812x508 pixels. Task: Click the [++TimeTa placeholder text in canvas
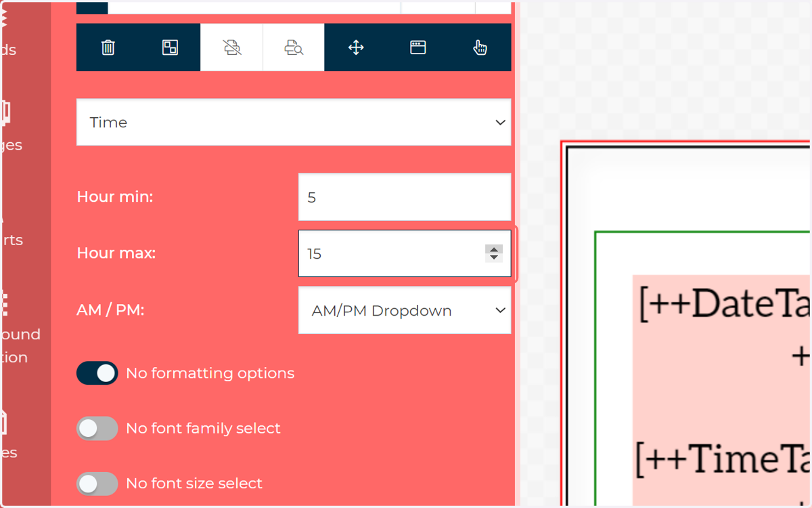(723, 460)
